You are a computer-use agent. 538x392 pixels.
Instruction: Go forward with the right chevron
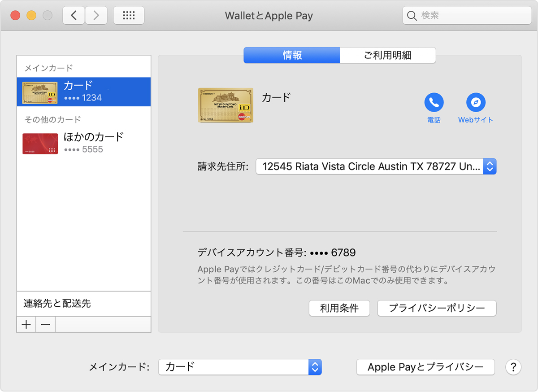click(x=95, y=16)
